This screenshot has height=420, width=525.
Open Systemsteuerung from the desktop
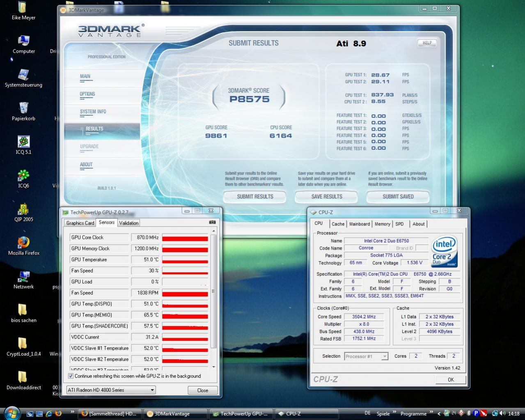click(x=23, y=78)
